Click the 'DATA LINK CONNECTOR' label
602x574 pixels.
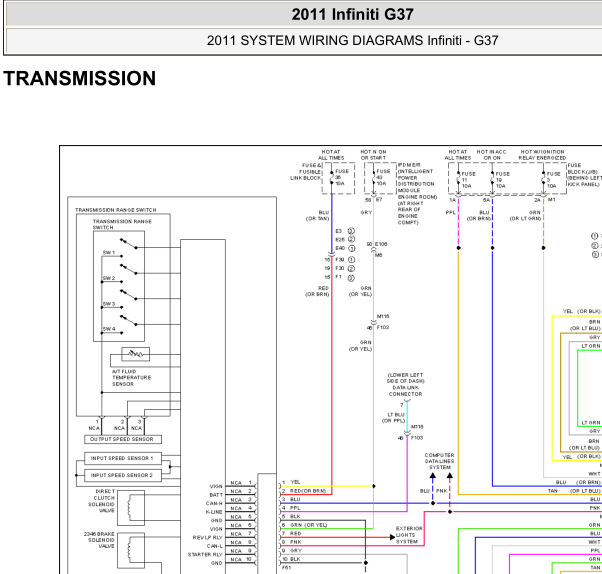[405, 391]
